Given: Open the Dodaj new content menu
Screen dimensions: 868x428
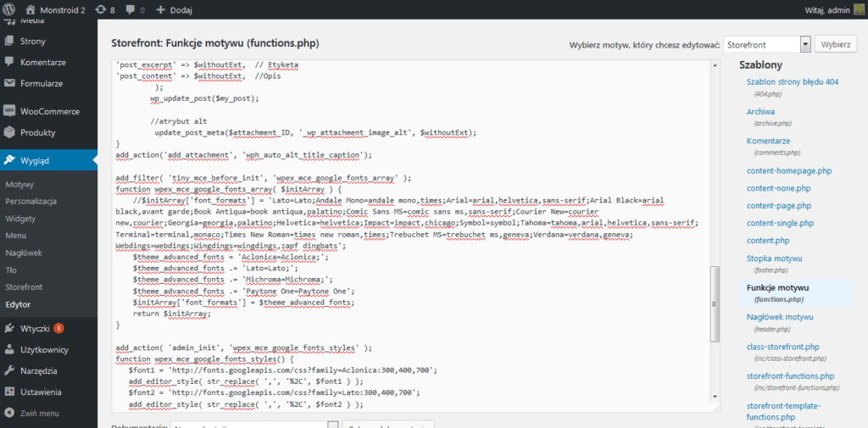Looking at the screenshot, I should [x=182, y=10].
